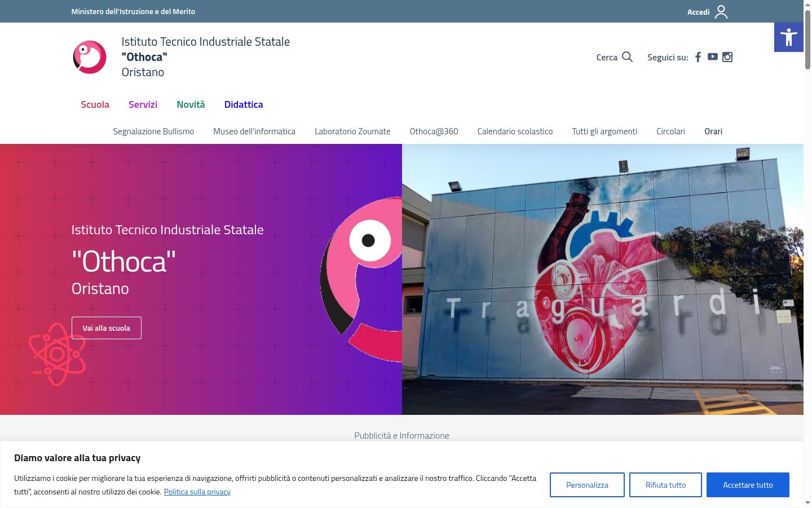Viewport: 812px width, 508px height.
Task: Click the "Seguici su:" label
Action: (668, 57)
